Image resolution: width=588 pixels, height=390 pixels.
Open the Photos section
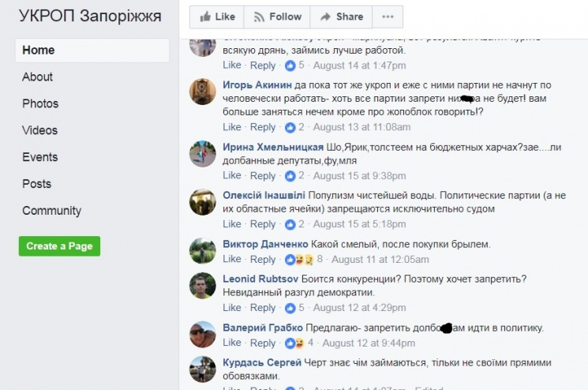[x=40, y=104]
